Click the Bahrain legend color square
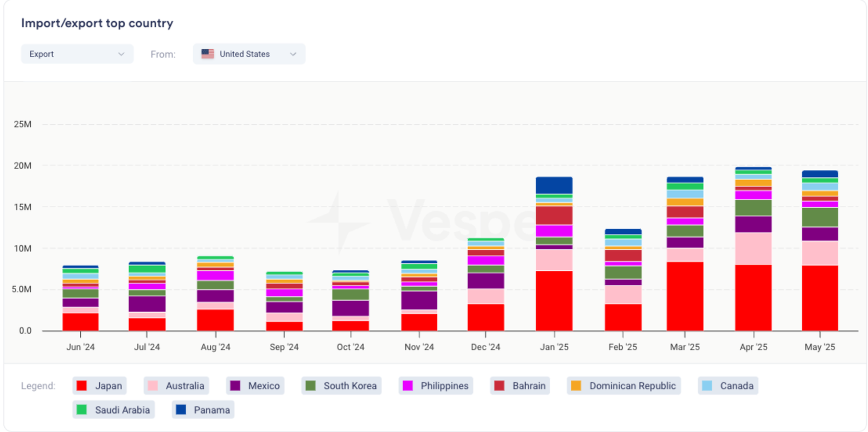Viewport: 868px width, 432px height. (500, 386)
